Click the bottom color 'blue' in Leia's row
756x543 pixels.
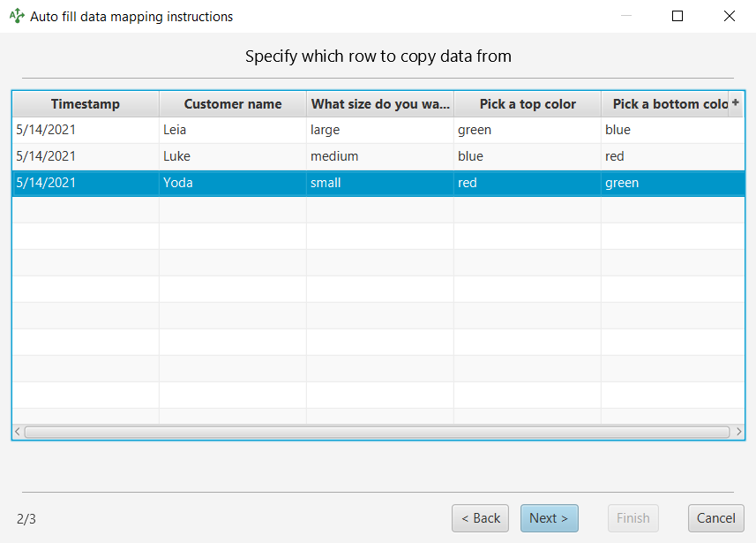point(672,130)
